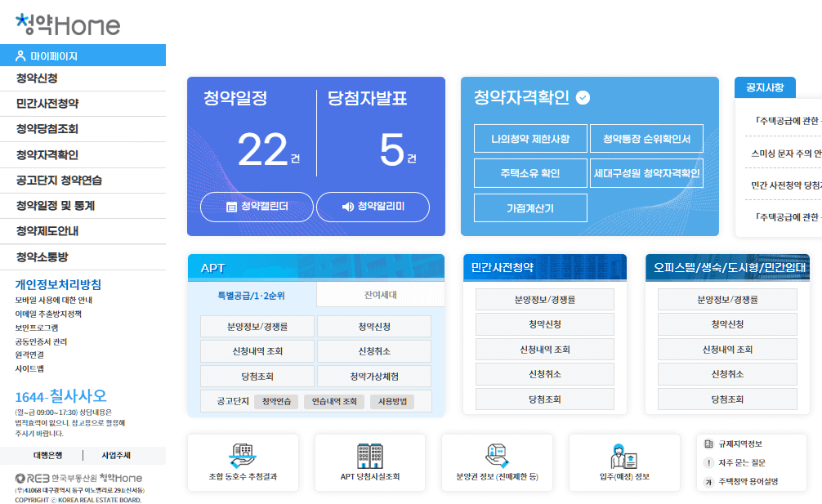822x504 pixels.
Task: Open 조합 동호수 추첨결과 via its handshake icon
Action: click(x=242, y=457)
